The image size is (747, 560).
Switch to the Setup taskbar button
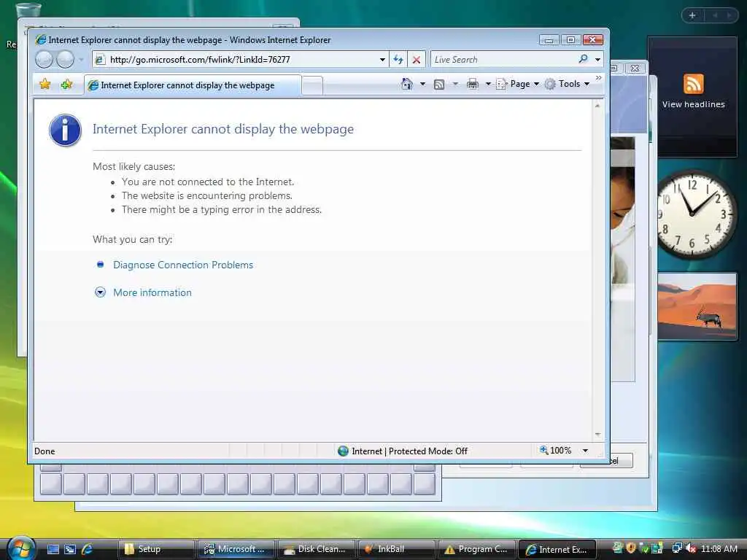[x=156, y=549]
